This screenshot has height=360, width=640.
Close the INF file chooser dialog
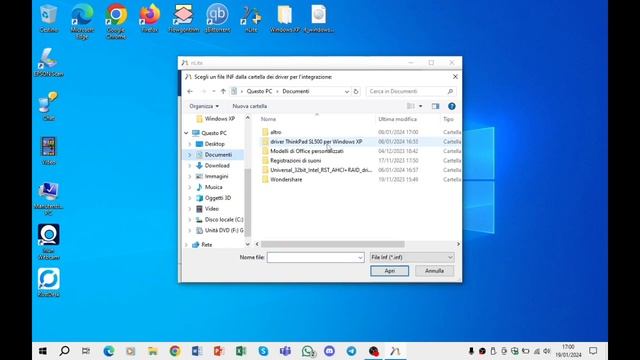pyautogui.click(x=455, y=77)
